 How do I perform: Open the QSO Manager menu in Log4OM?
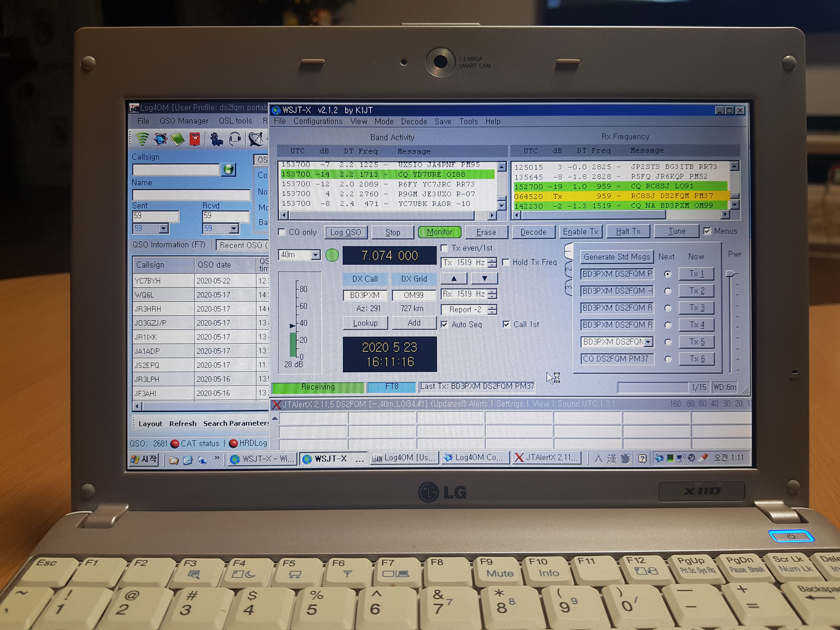[184, 121]
